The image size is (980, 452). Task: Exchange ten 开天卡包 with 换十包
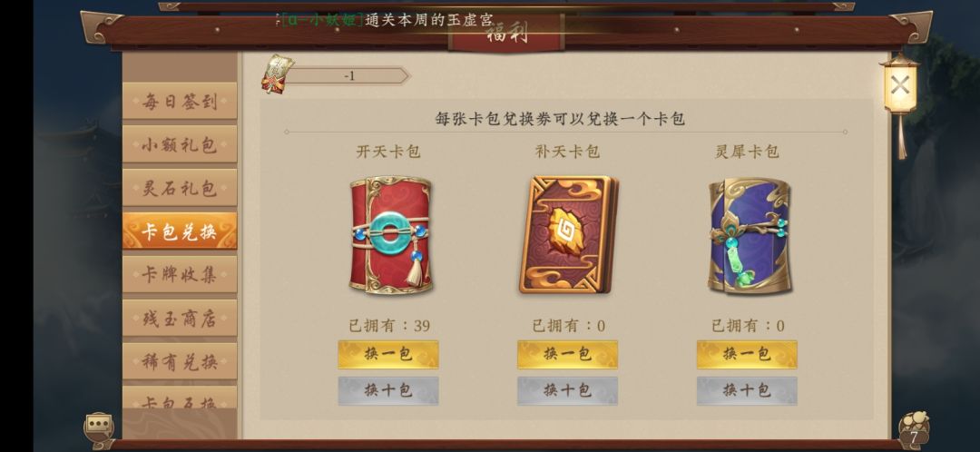pos(388,390)
